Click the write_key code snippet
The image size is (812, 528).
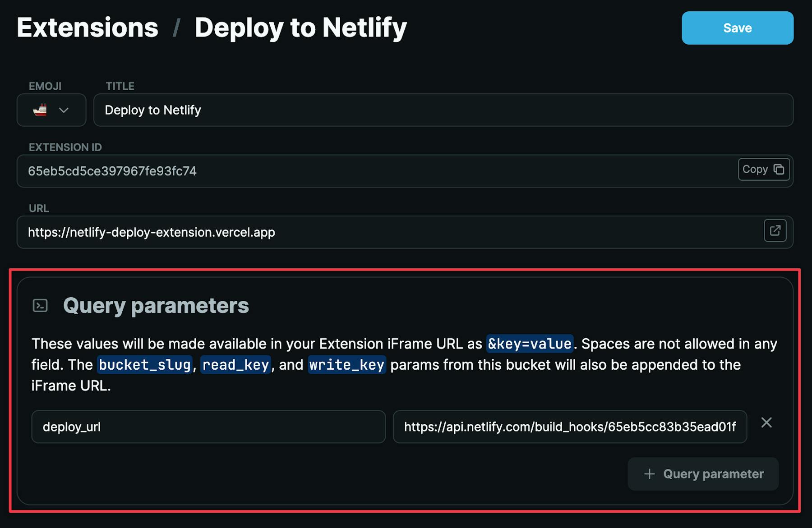tap(346, 364)
